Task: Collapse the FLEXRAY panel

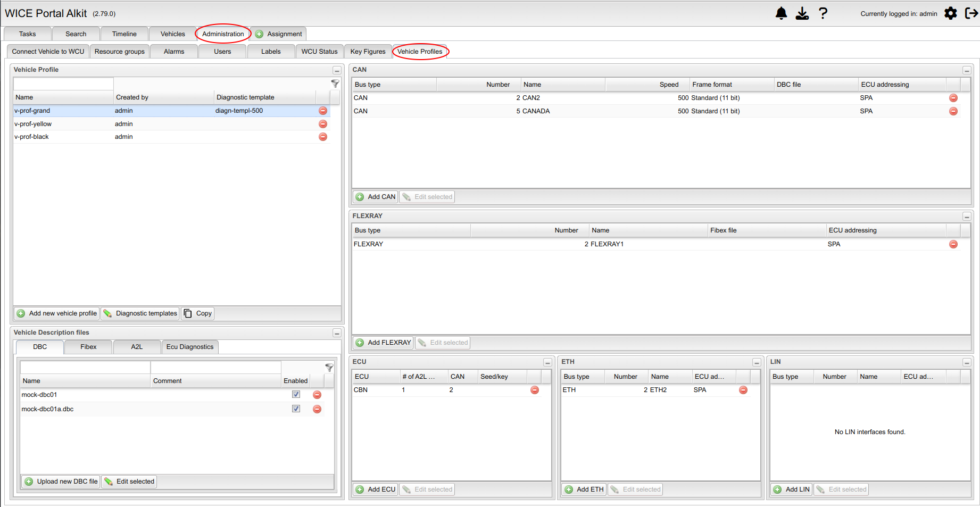Action: coord(967,217)
